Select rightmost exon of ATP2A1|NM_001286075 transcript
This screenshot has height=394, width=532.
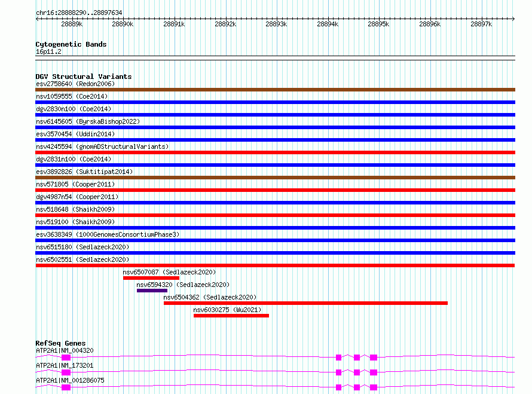[x=374, y=387]
